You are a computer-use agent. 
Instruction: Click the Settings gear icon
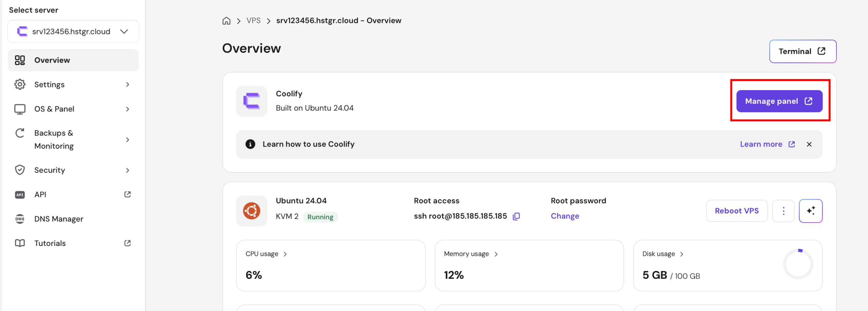click(x=20, y=84)
